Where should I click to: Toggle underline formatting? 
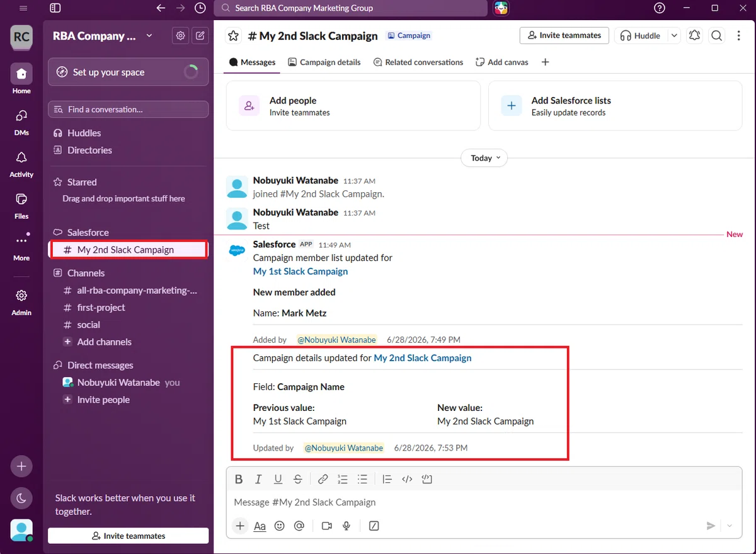click(278, 479)
